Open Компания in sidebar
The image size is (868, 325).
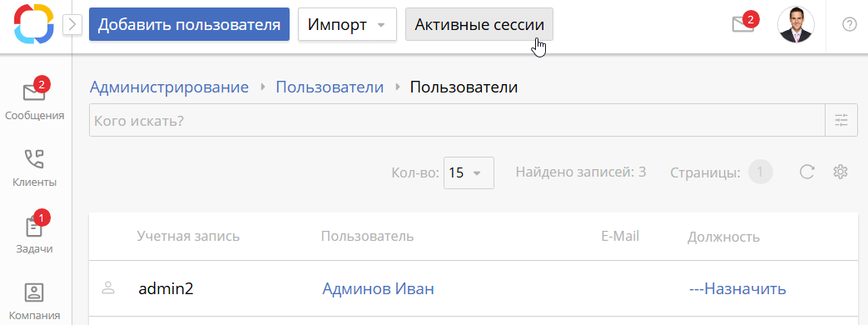tap(34, 302)
